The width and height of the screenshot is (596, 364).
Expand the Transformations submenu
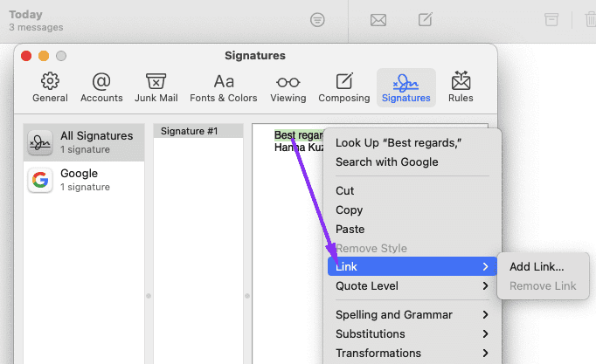coord(411,353)
